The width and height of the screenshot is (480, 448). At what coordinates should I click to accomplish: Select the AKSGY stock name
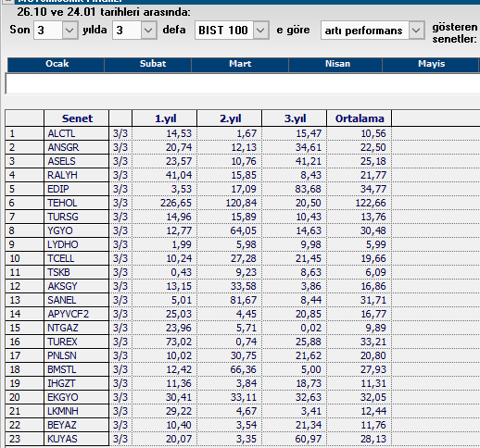coord(62,286)
